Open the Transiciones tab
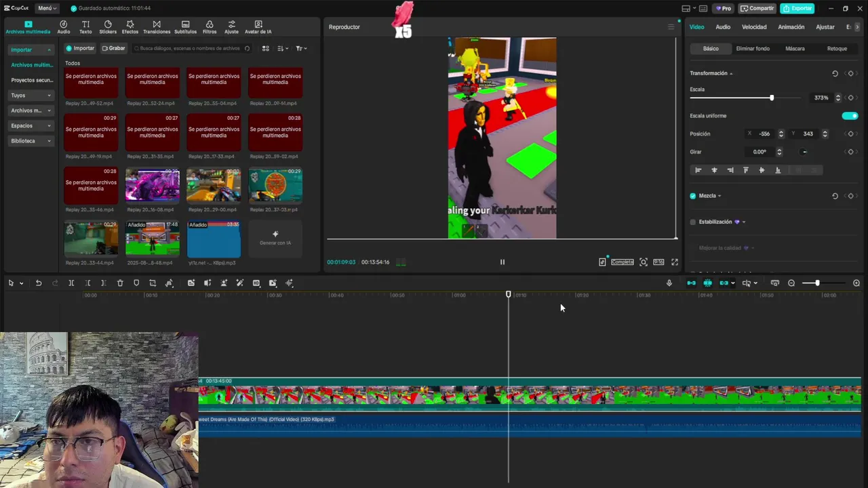Screen dimensions: 868x488 pos(157,27)
